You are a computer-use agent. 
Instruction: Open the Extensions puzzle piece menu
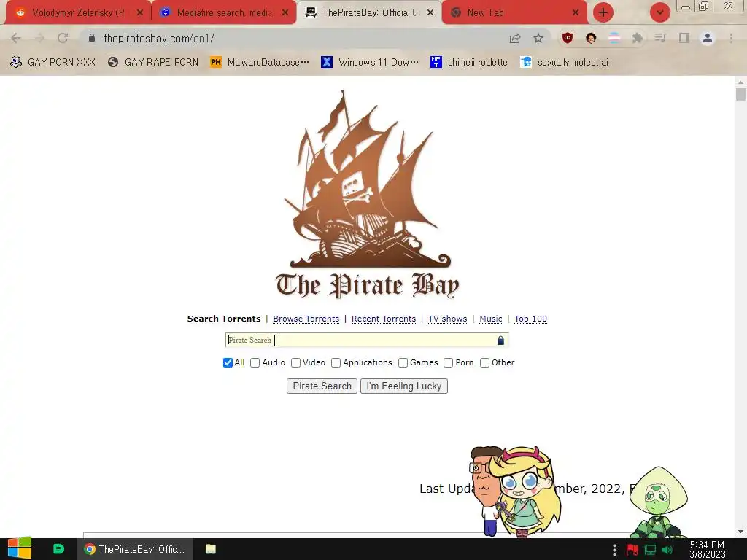click(x=638, y=38)
